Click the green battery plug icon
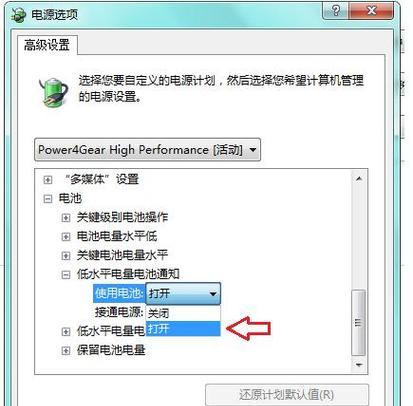The width and height of the screenshot is (413, 406). (53, 92)
